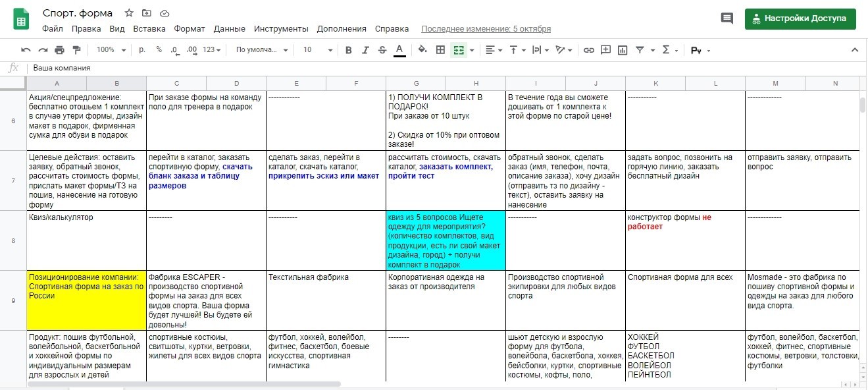
Task: Activate the paint format tool
Action: (76, 50)
